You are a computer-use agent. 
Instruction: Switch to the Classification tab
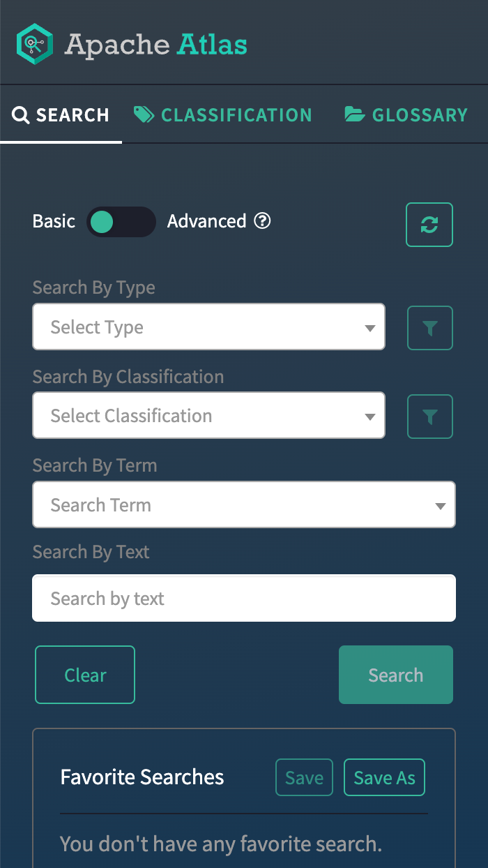point(236,115)
